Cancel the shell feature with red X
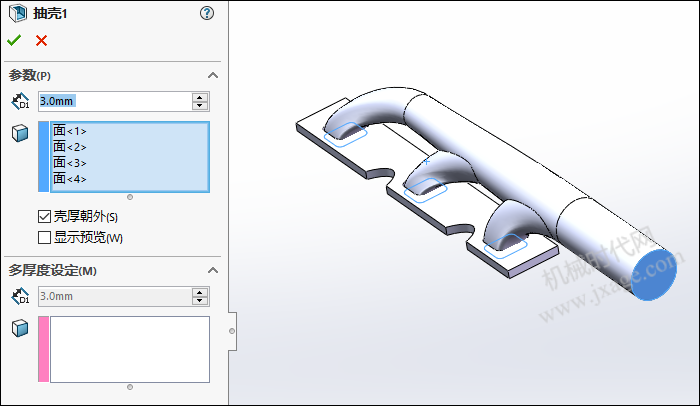This screenshot has height=406, width=700. (42, 41)
